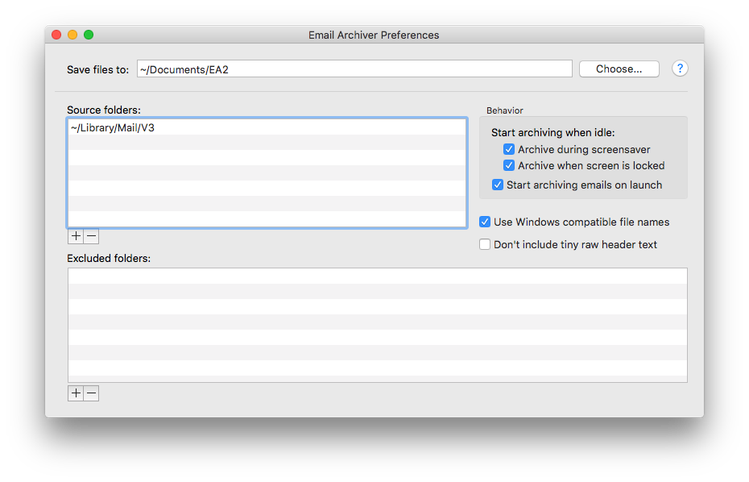Click the Save files to path field

point(354,69)
